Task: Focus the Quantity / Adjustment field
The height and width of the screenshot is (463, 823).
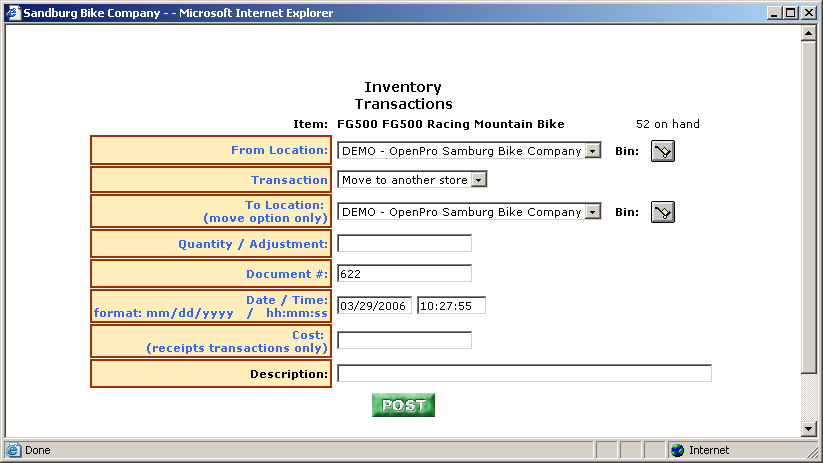Action: [404, 243]
